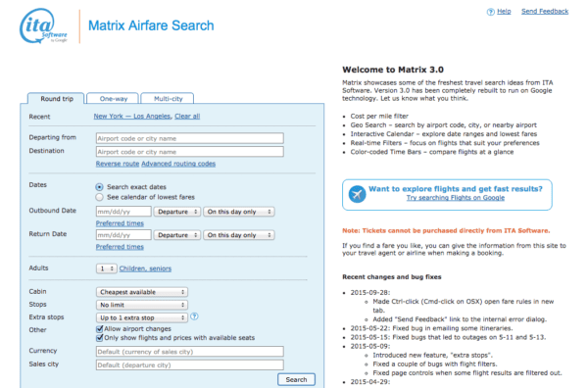Click the Outbound Date mm/dd/yy field
Screen dimensions: 588x388
pos(123,212)
